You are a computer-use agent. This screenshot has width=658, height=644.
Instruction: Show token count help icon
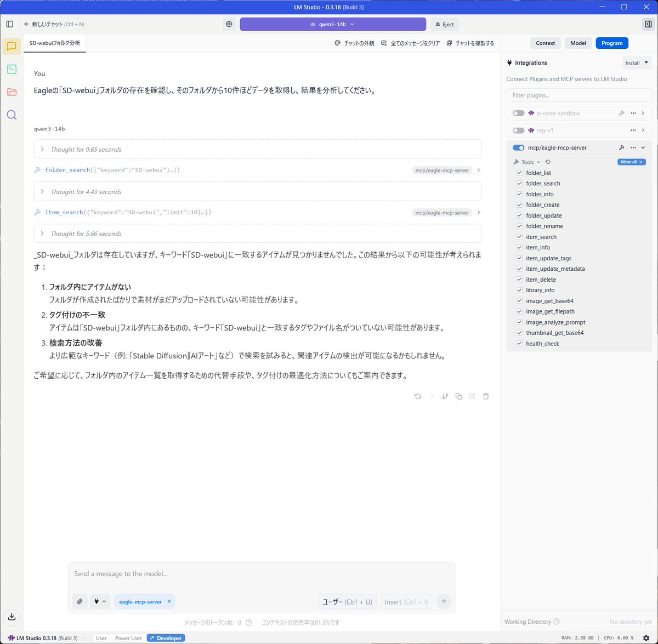(249, 623)
